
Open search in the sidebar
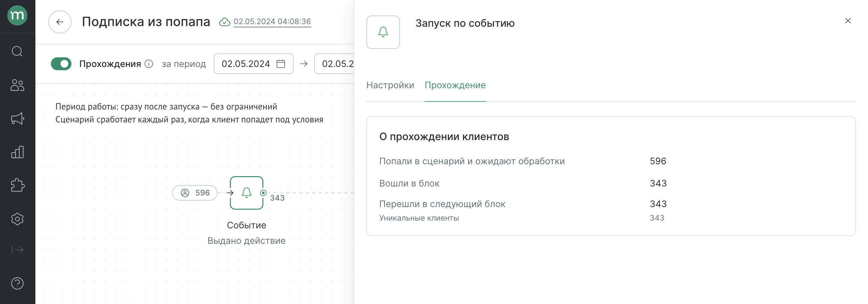coord(17,51)
